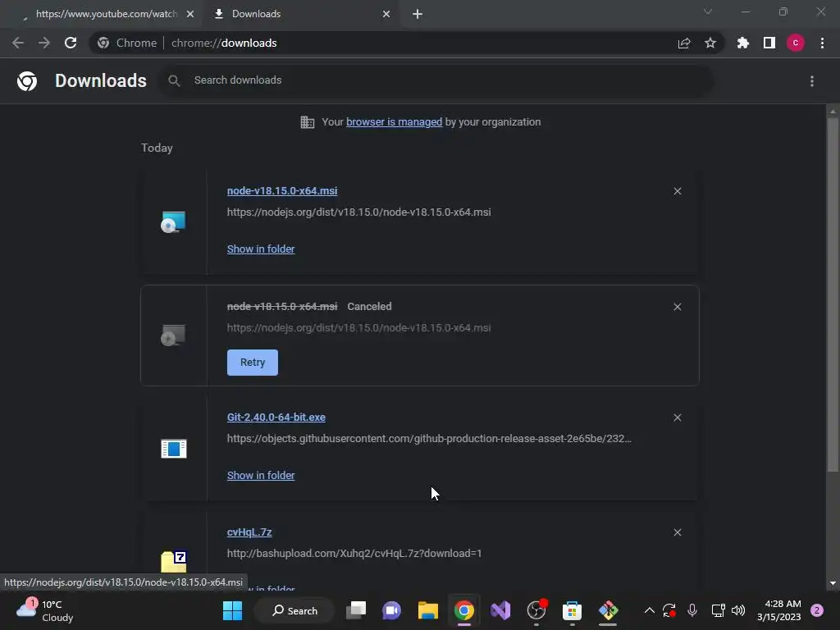Open the Extensions puzzle icon
Viewport: 840px width, 630px height.
(743, 43)
